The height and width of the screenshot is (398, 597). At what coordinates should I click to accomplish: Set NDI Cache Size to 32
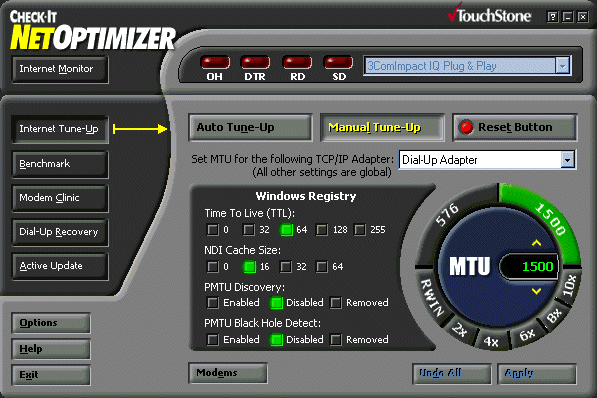[286, 267]
